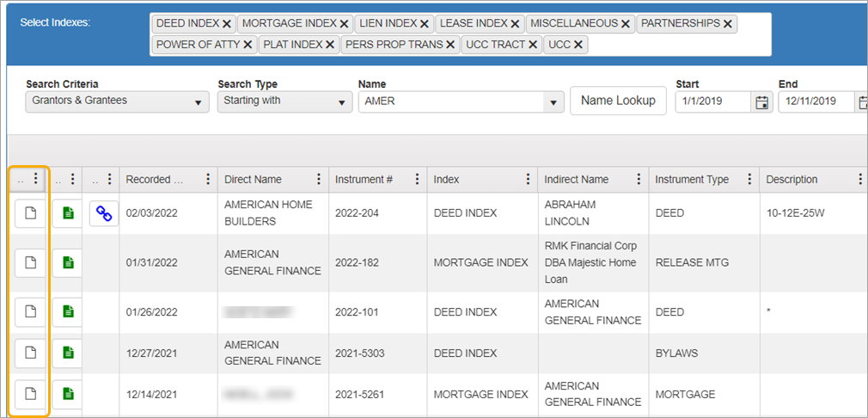Image resolution: width=868 pixels, height=418 pixels.
Task: Sort by Index column header
Action: (x=446, y=180)
